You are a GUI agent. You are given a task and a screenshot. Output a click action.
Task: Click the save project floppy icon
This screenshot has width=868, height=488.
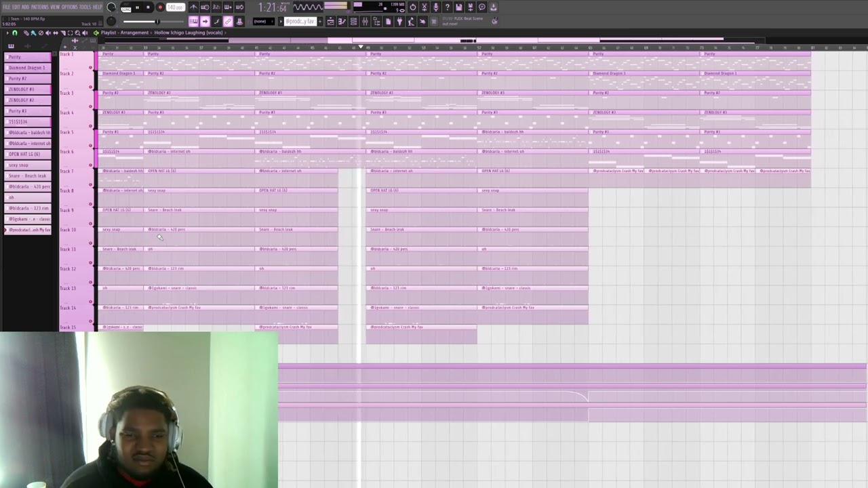click(459, 7)
